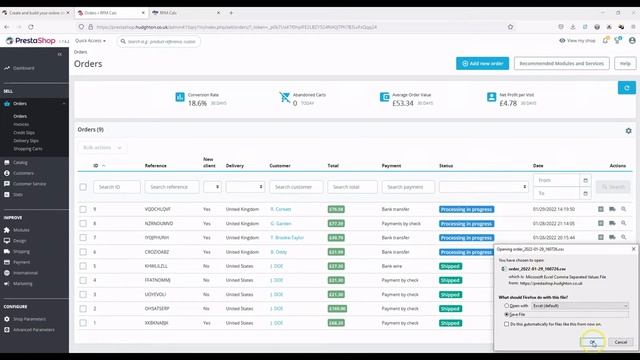The height and width of the screenshot is (360, 640).
Task: Bookmark this page with the star icon
Action: point(510,27)
